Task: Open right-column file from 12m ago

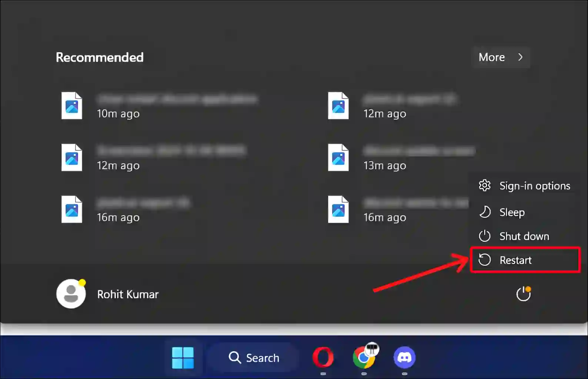Action: coord(392,106)
